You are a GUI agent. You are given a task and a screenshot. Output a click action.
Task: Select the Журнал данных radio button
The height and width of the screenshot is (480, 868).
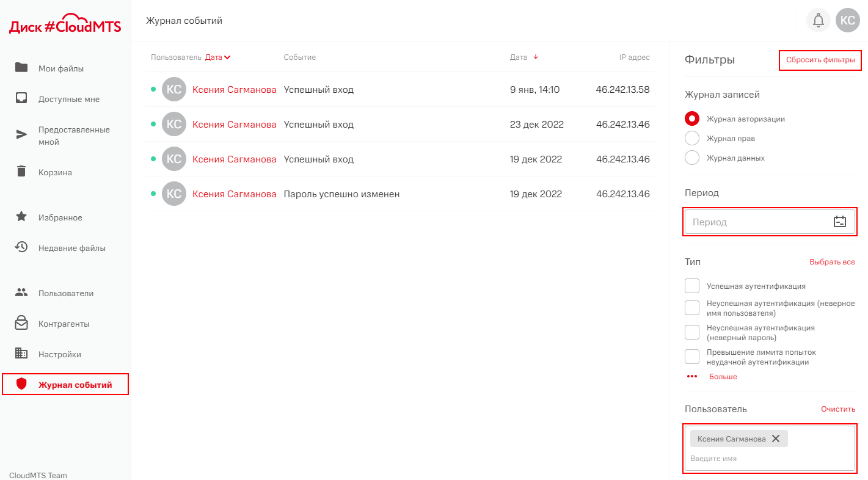pyautogui.click(x=692, y=158)
